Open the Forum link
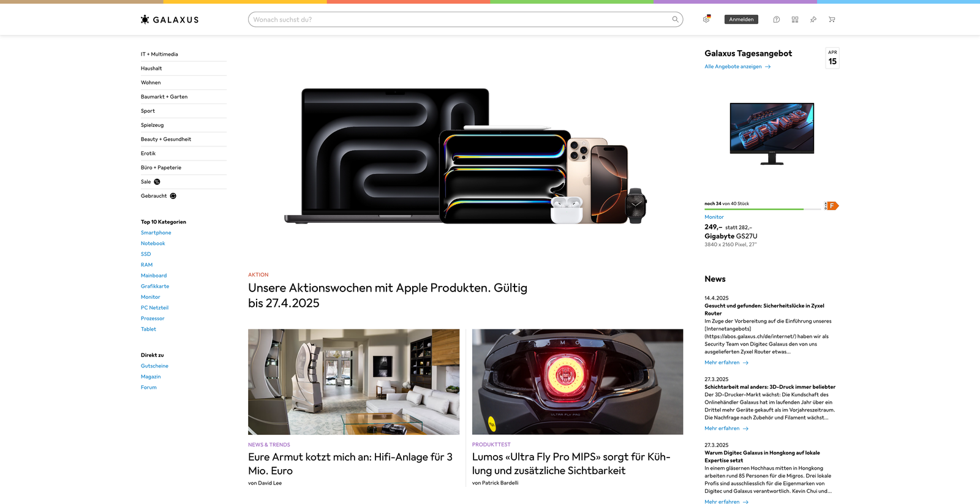 [148, 388]
